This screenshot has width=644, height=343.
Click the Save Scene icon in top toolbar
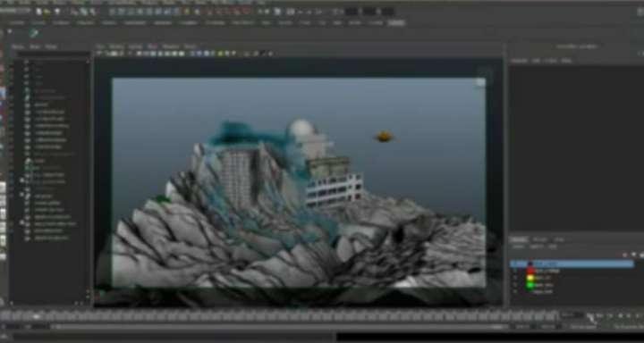pyautogui.click(x=57, y=12)
